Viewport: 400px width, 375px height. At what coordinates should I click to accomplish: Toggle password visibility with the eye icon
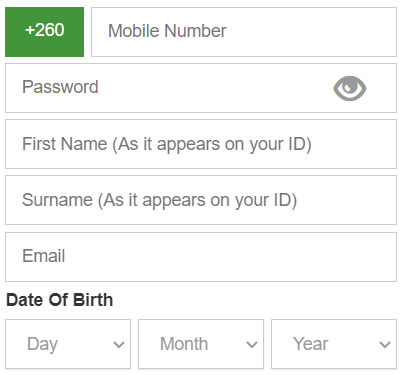coord(350,88)
